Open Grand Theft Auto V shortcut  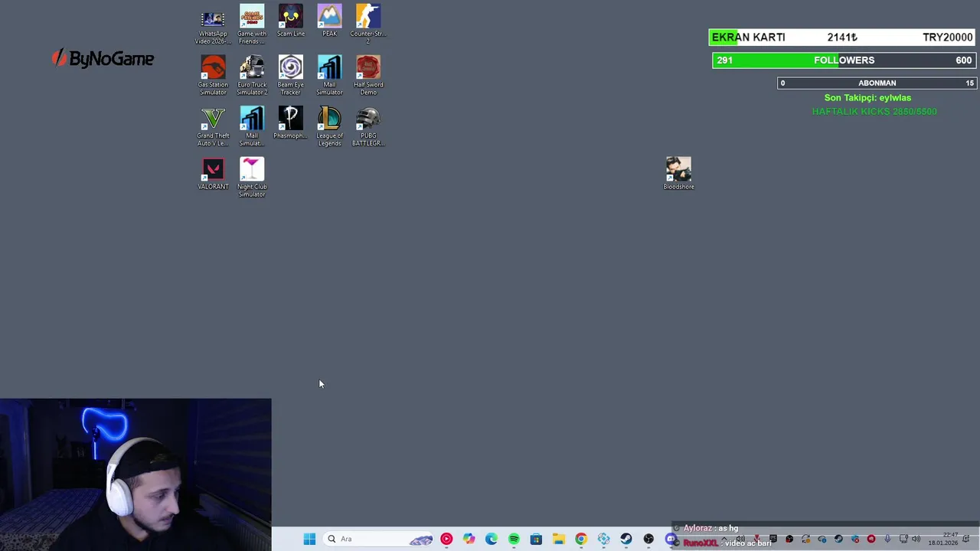click(x=213, y=127)
